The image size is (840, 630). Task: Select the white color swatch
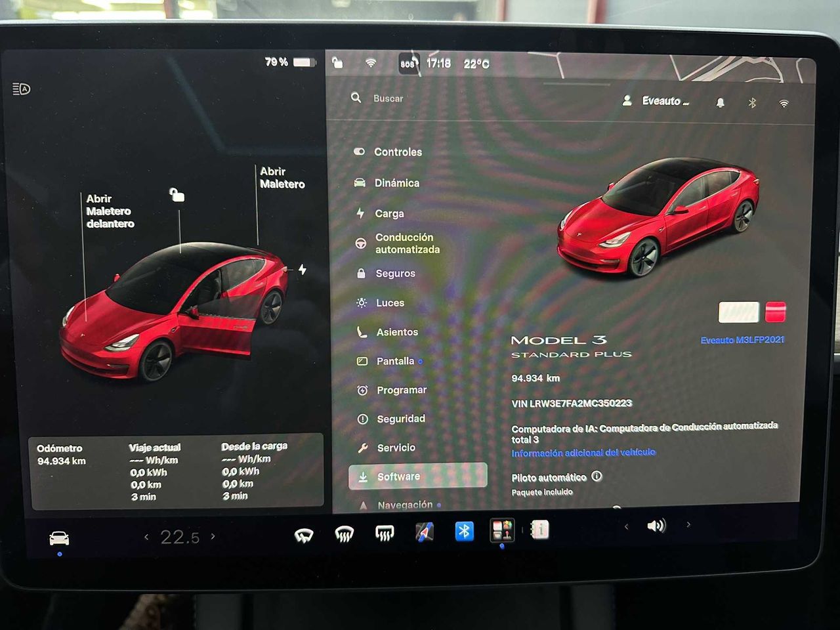pyautogui.click(x=739, y=312)
